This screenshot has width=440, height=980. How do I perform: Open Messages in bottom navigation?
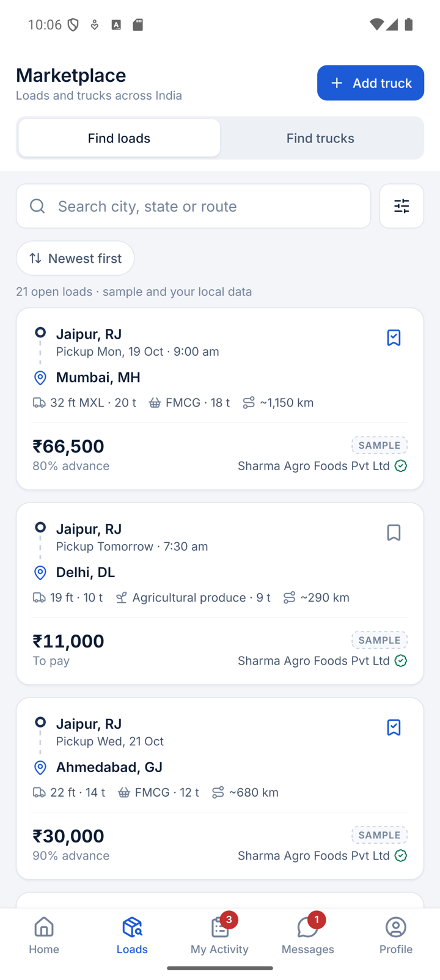(x=307, y=935)
